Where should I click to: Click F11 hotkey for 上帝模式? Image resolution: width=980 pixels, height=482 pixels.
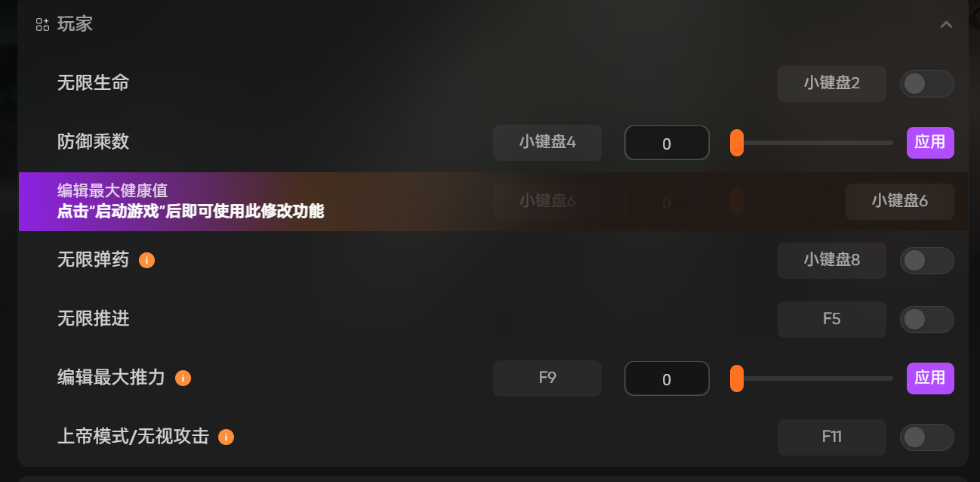(x=831, y=437)
